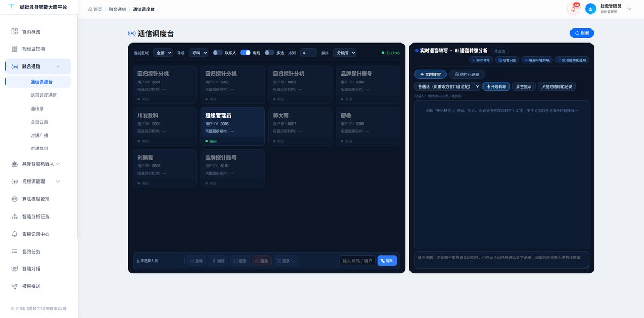Select the 川发数科 user card 8005
Viewport: 644px width, 318px height.
coord(165,126)
